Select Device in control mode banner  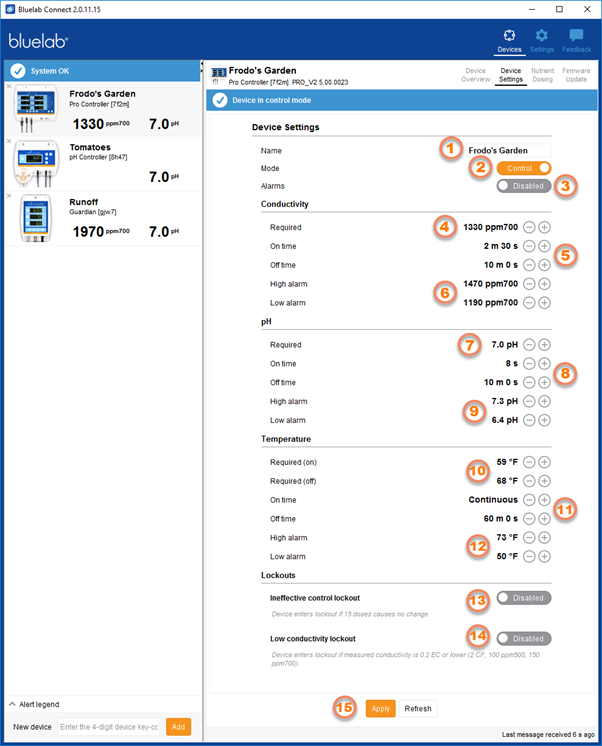[x=402, y=100]
